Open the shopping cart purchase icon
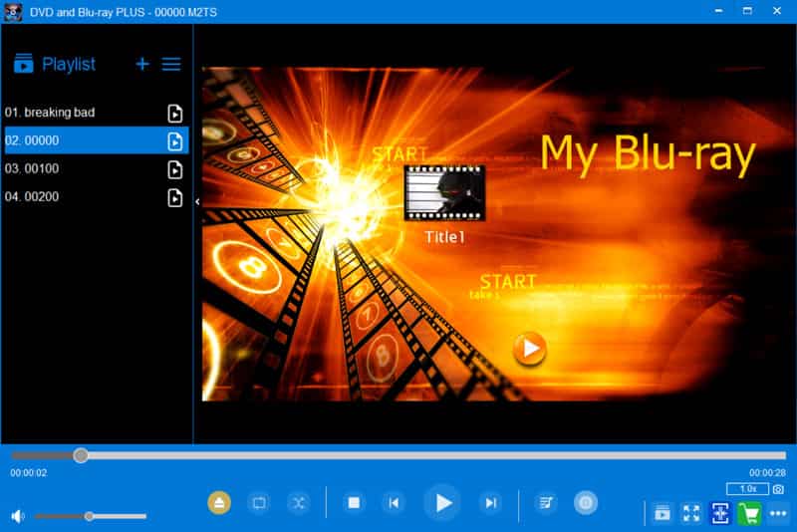The image size is (797, 532). (x=749, y=513)
